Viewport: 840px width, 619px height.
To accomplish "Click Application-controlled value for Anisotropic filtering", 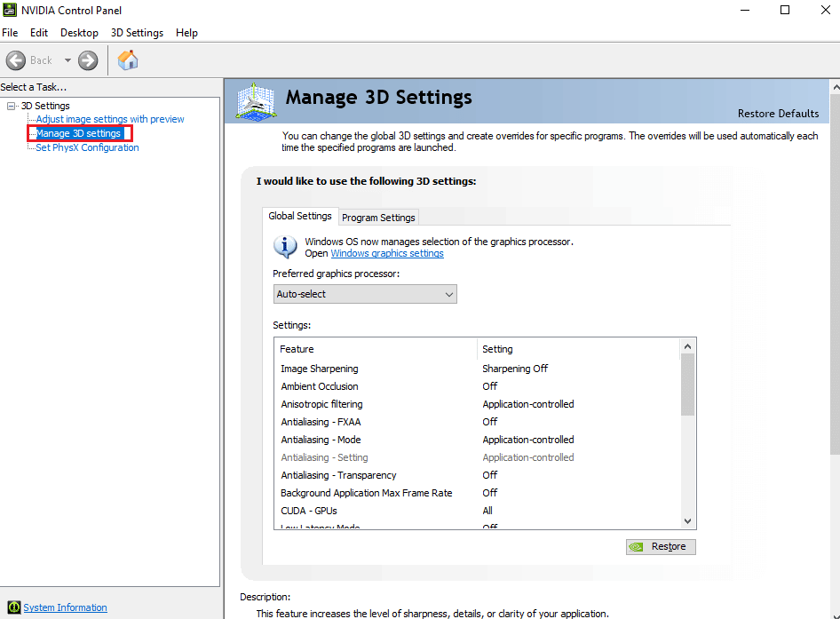I will pos(527,404).
